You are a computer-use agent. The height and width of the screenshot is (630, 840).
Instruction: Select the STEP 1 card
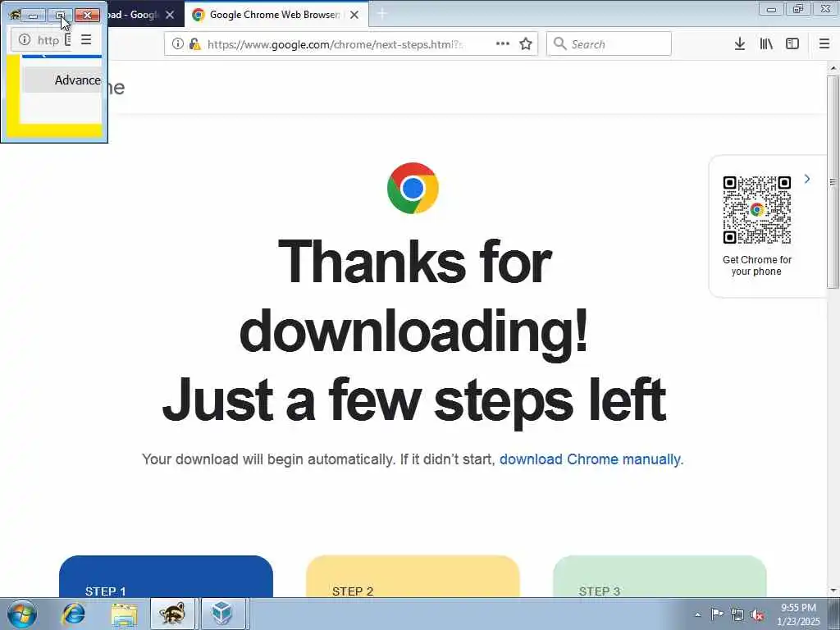pyautogui.click(x=166, y=577)
